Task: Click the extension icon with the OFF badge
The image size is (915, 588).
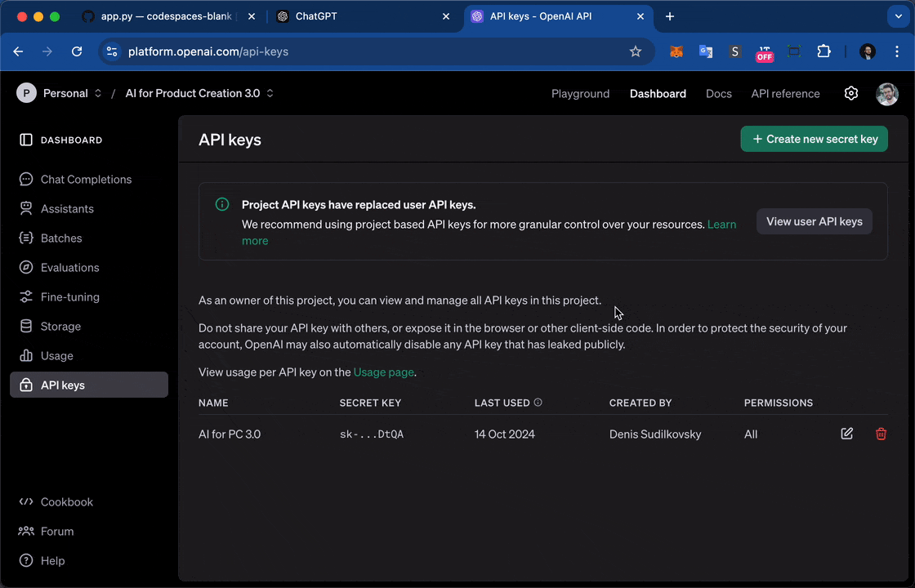Action: (765, 52)
